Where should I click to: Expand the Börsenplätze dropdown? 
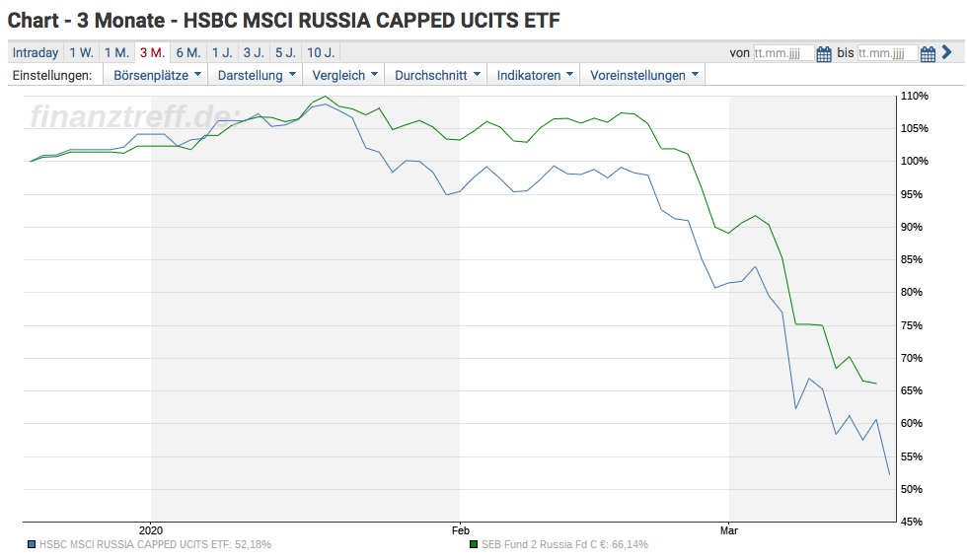(x=157, y=75)
